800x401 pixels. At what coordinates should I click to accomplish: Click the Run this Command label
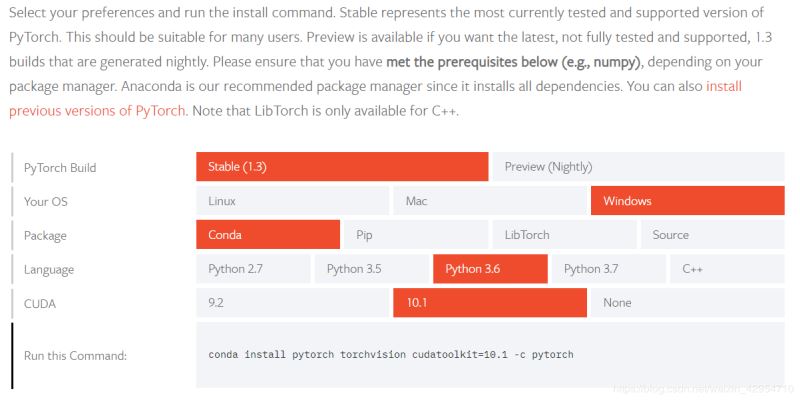click(x=76, y=355)
